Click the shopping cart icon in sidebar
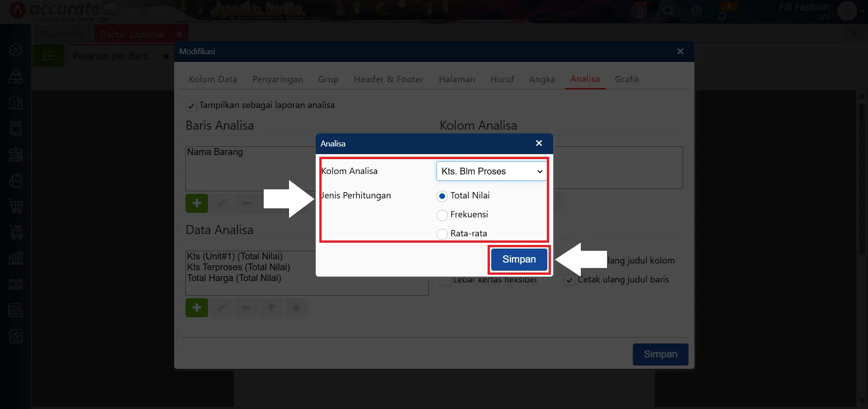This screenshot has height=409, width=868. pos(16,207)
